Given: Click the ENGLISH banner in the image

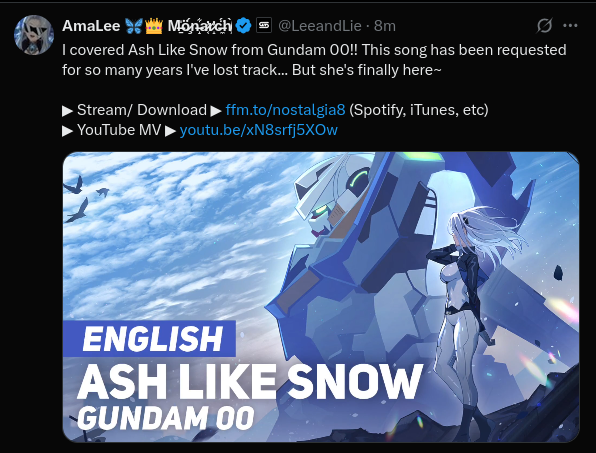Looking at the screenshot, I should pyautogui.click(x=149, y=339).
